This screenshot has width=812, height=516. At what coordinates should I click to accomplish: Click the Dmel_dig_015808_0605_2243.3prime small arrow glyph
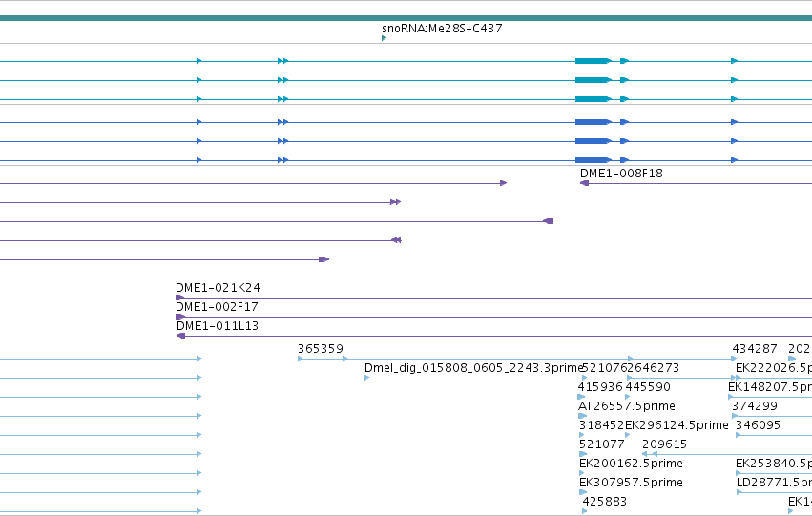pos(366,378)
